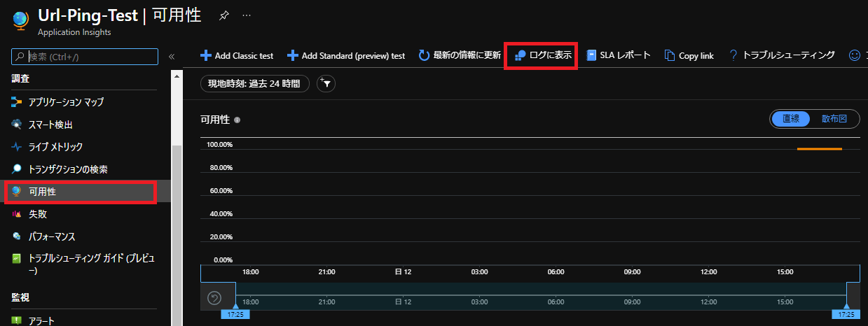The height and width of the screenshot is (326, 868).
Task: Click Copy link
Action: 689,55
